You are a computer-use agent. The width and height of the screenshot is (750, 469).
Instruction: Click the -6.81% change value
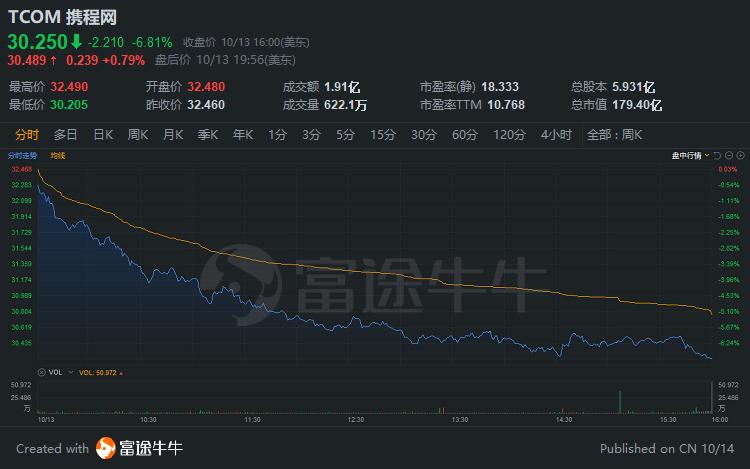coord(152,43)
